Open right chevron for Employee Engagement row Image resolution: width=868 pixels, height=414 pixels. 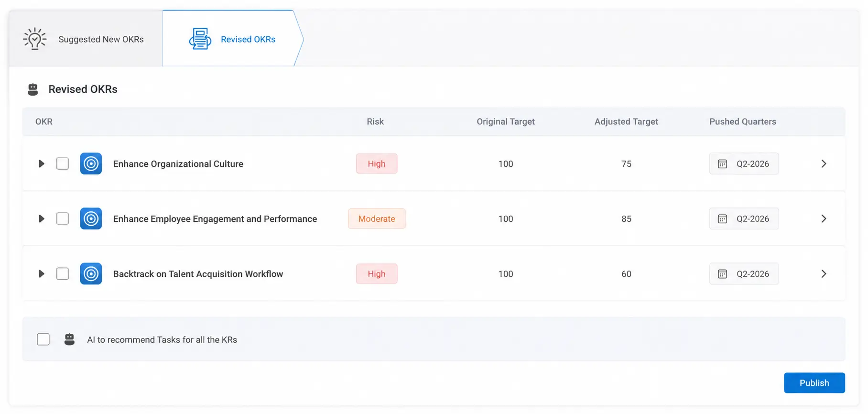[824, 218]
